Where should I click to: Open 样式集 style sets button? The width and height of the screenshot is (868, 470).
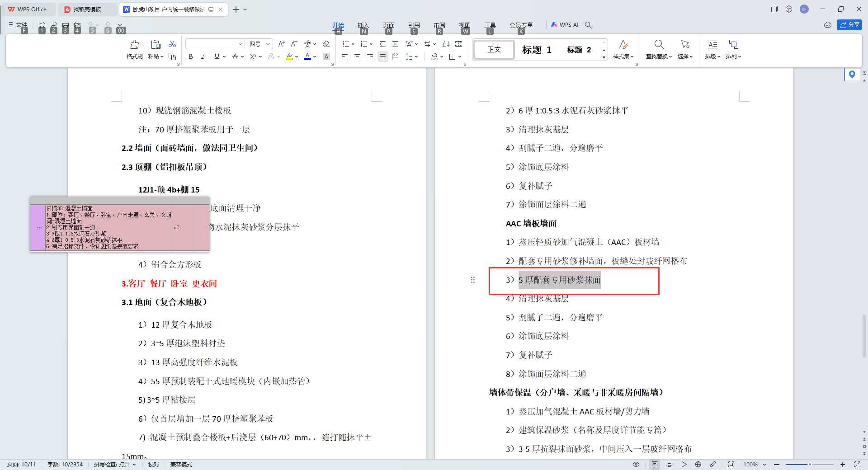pos(623,49)
